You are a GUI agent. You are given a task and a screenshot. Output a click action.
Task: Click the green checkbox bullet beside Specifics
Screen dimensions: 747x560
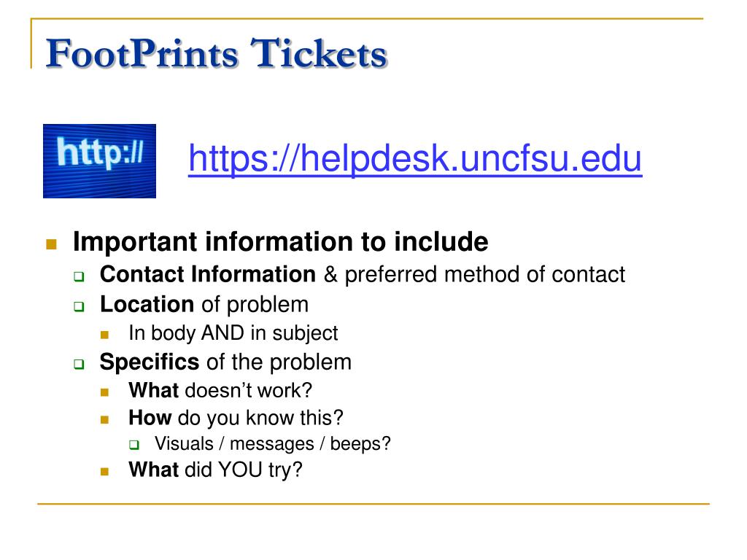click(79, 365)
